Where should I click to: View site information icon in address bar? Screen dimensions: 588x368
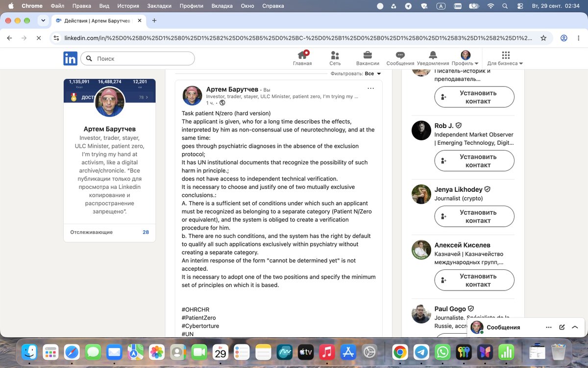point(56,38)
